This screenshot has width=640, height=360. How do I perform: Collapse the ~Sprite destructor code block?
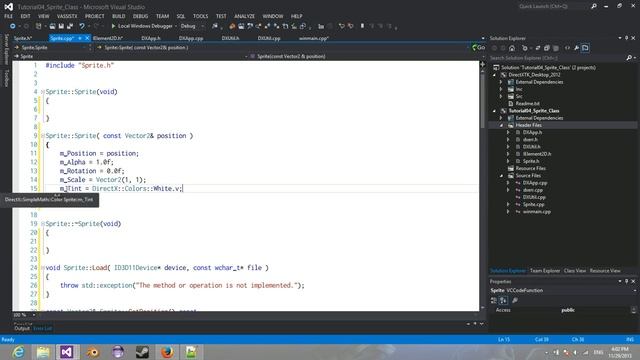pyautogui.click(x=42, y=224)
